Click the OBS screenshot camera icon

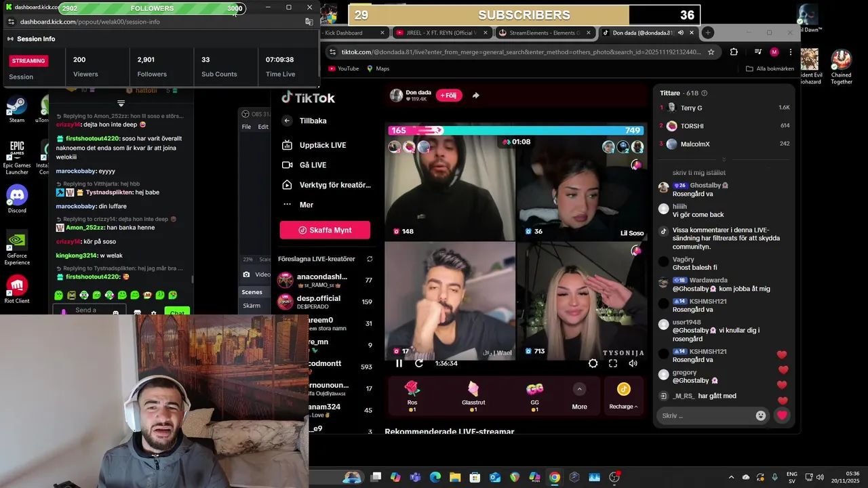point(247,274)
